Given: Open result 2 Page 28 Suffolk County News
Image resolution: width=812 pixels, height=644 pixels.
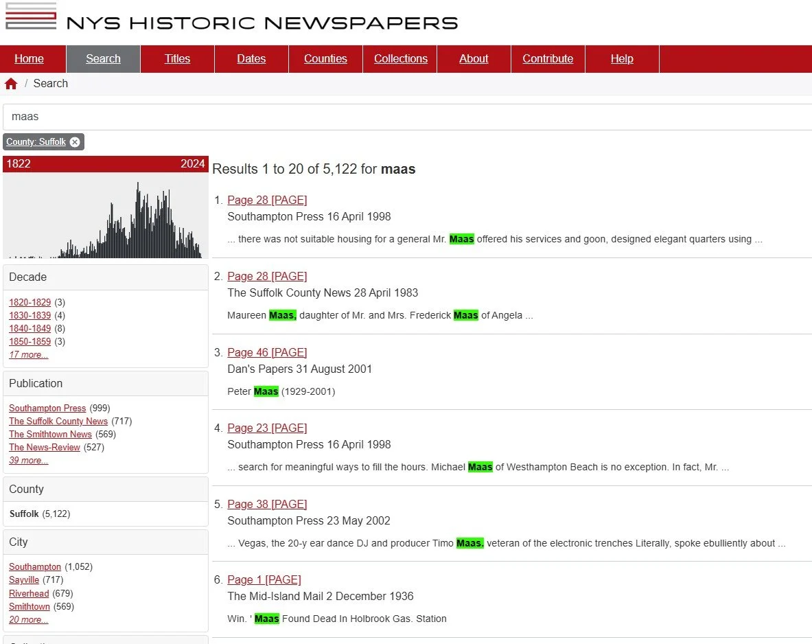Looking at the screenshot, I should 267,276.
